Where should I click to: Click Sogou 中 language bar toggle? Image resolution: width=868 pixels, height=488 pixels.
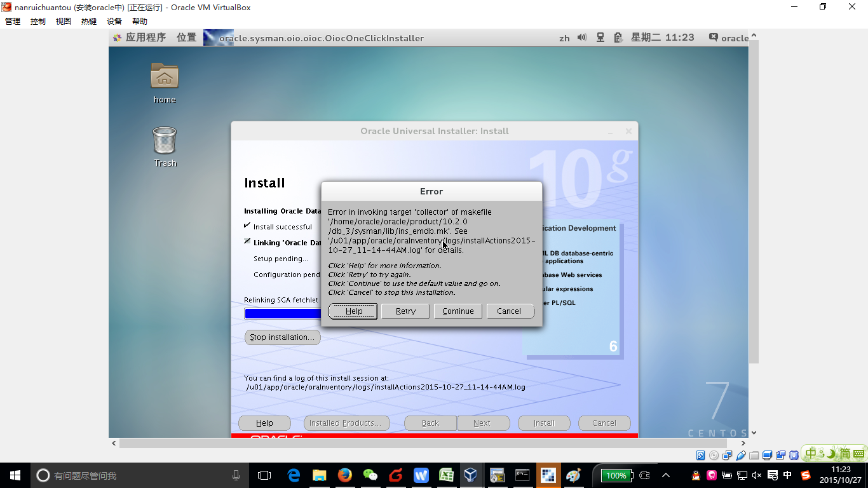click(811, 454)
